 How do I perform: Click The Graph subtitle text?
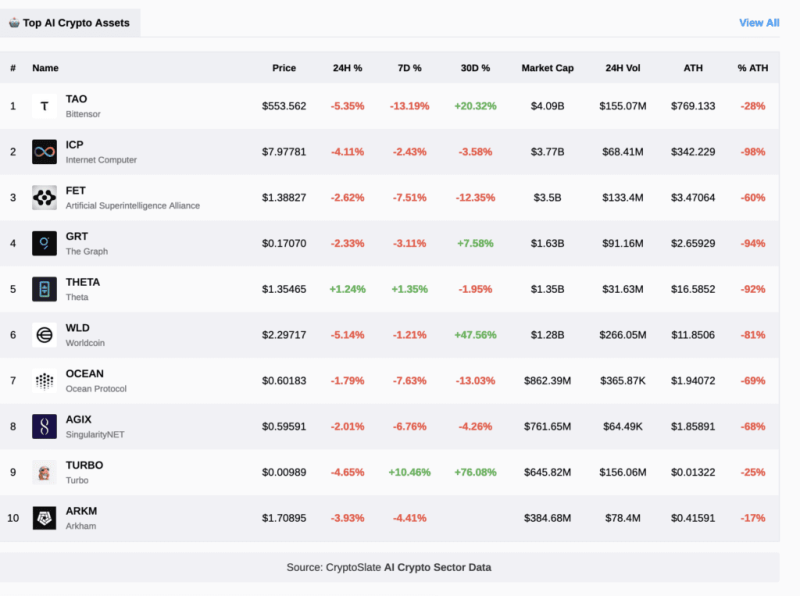(x=87, y=251)
